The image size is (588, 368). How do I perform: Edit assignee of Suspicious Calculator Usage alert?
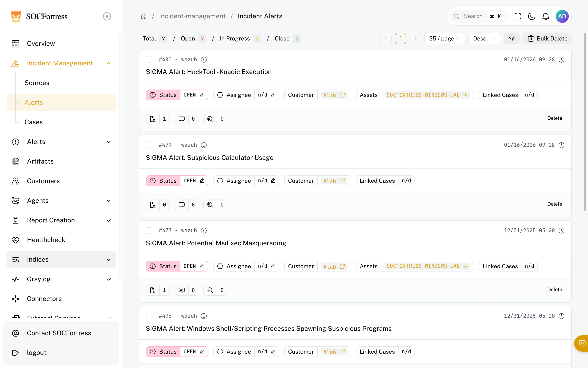pos(273,181)
